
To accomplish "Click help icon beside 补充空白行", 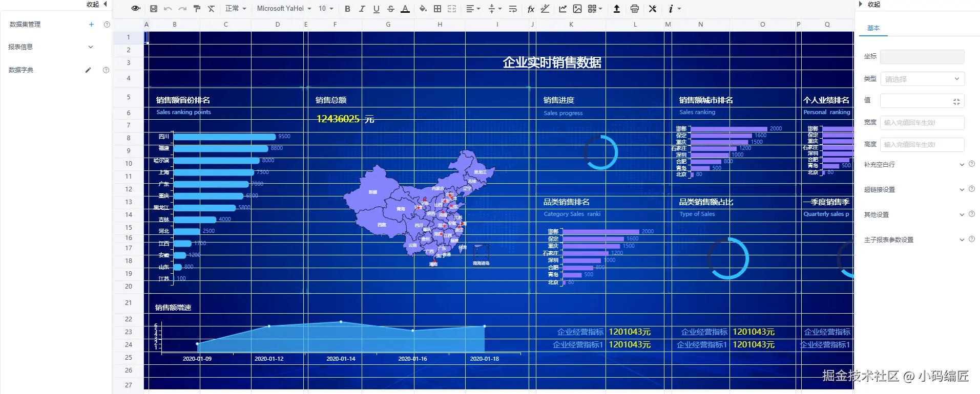I will pyautogui.click(x=971, y=164).
